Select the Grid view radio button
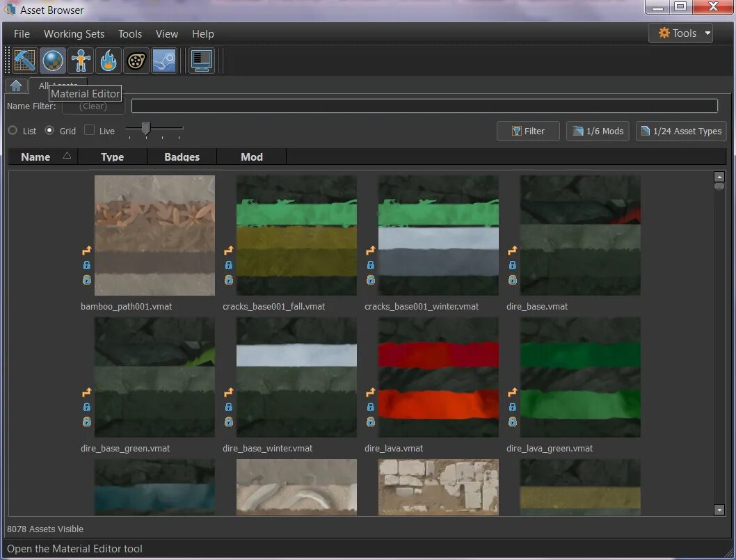The image size is (736, 560). pyautogui.click(x=49, y=131)
